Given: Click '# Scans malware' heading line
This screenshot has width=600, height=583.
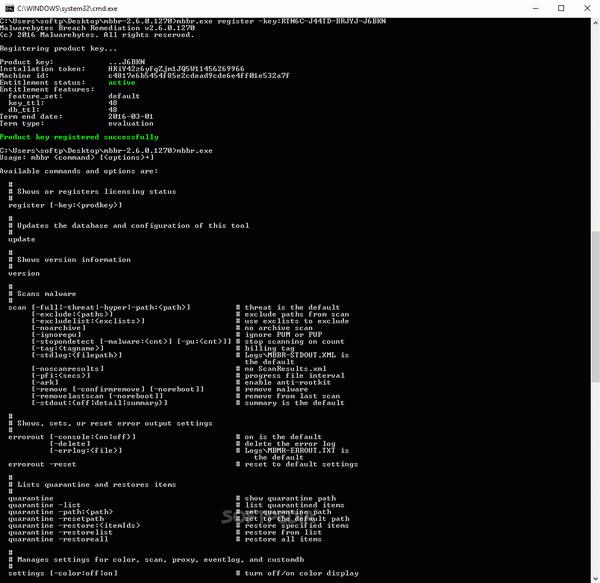Looking at the screenshot, I should (x=42, y=294).
